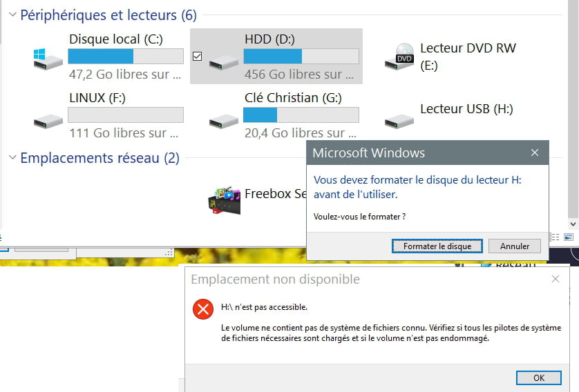Select the Disque local (C:) drive icon
The image size is (579, 392).
(48, 59)
